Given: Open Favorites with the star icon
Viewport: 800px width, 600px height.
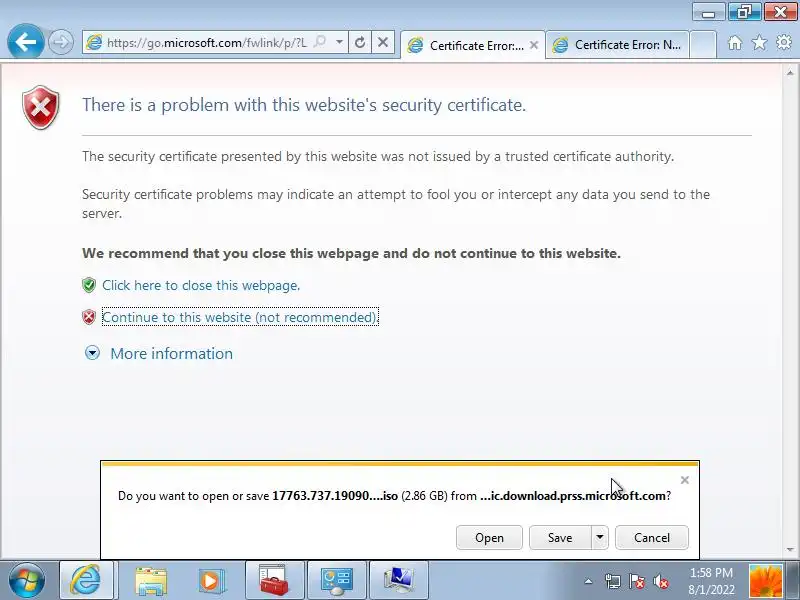Looking at the screenshot, I should pos(759,43).
